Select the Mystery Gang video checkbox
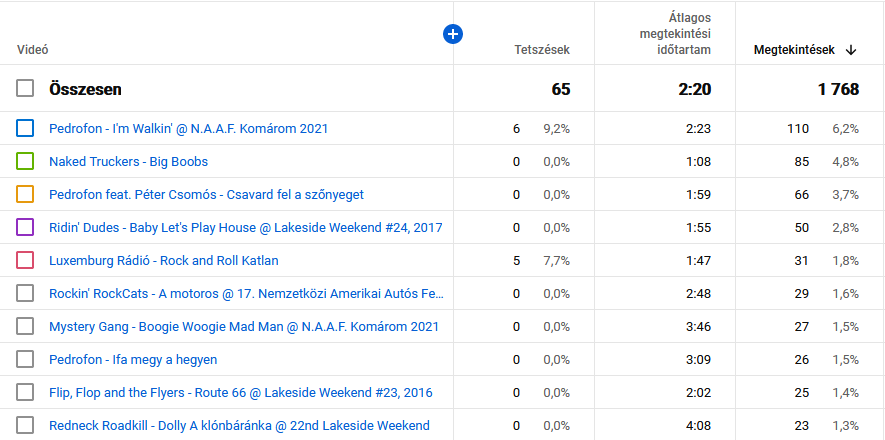This screenshot has height=440, width=885. [26, 326]
